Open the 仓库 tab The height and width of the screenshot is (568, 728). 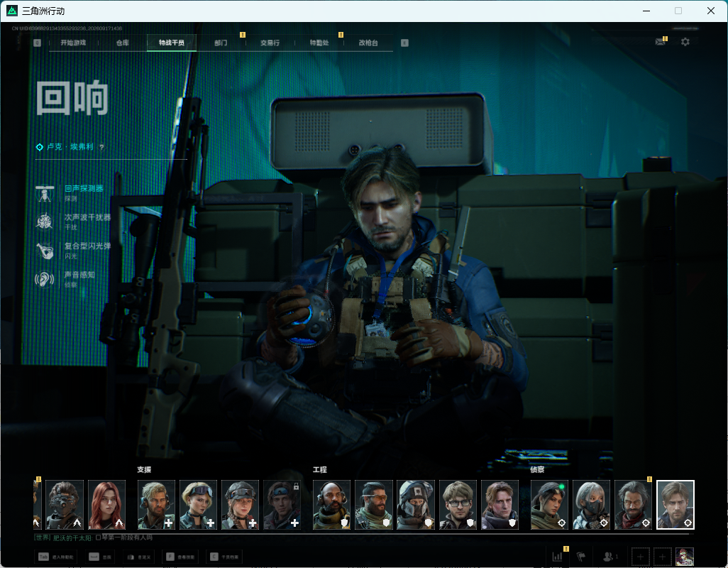point(123,43)
